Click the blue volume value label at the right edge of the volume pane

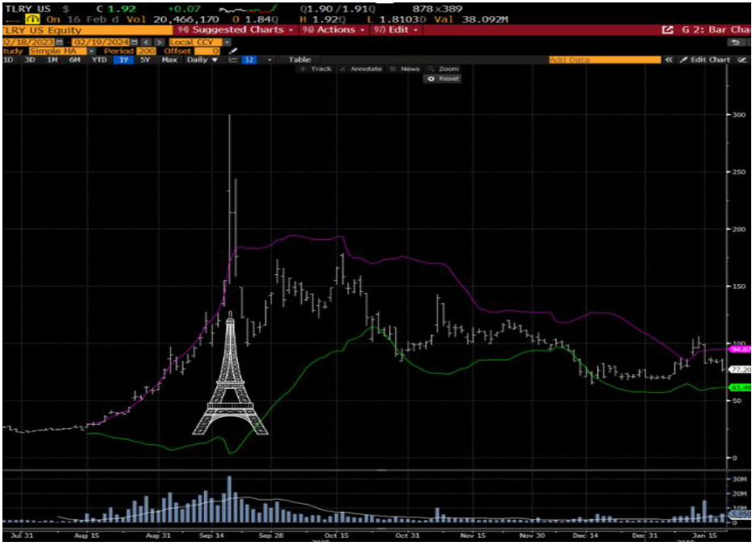[x=740, y=514]
